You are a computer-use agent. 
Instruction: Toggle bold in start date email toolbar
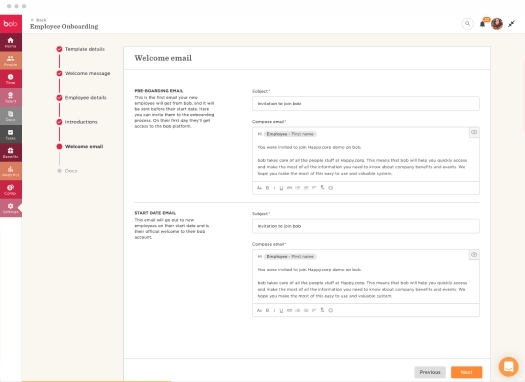267,310
